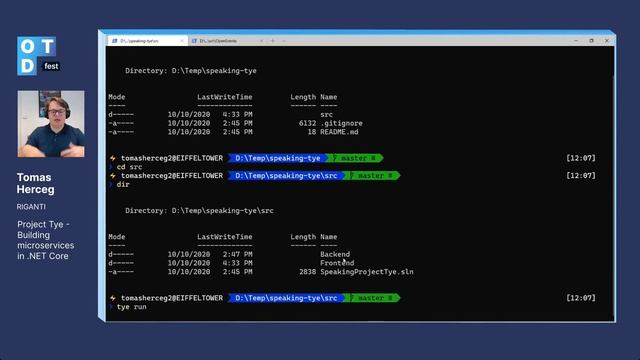The width and height of the screenshot is (640, 360).
Task: Click the 'Mode' header in first listing
Action: click(x=117, y=97)
